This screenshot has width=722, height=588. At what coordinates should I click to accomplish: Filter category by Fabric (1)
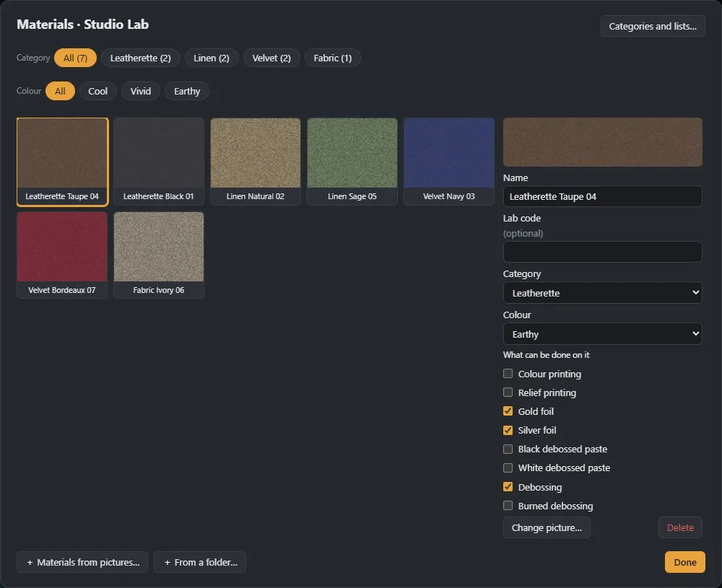coord(332,58)
